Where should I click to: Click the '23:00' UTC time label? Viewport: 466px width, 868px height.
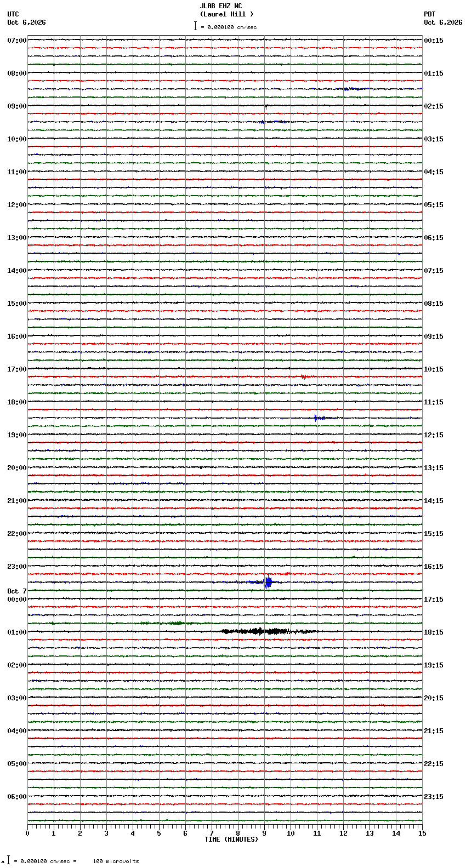point(16,567)
